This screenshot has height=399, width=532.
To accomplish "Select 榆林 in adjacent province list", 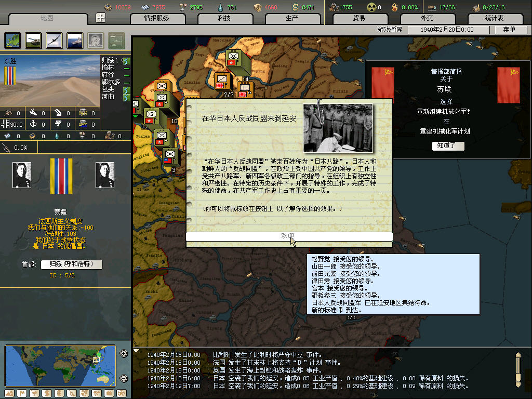I will click(x=108, y=68).
